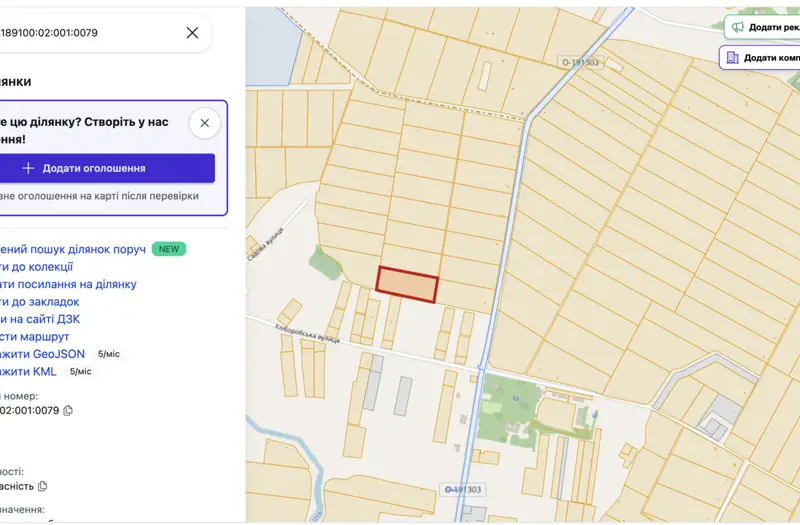This screenshot has height=525, width=800.
Task: Open parcel on ДЗК site
Action: tap(40, 319)
